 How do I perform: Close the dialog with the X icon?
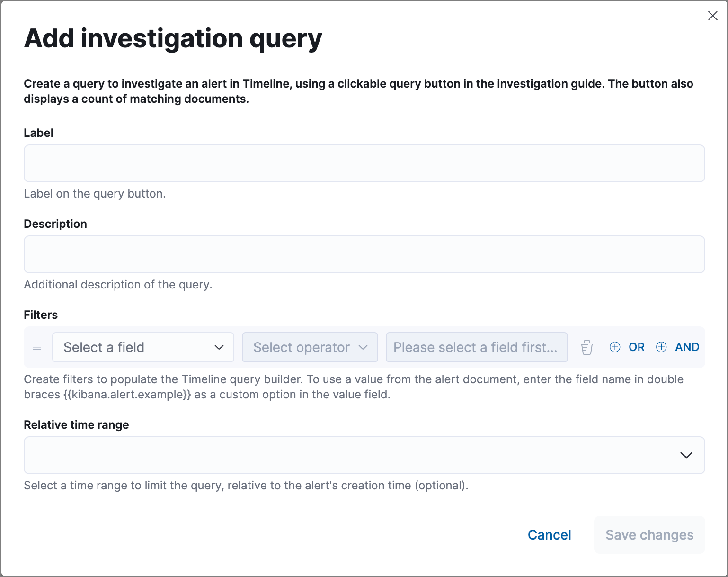click(713, 16)
